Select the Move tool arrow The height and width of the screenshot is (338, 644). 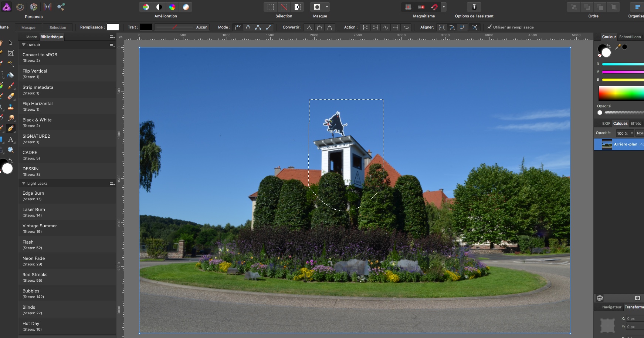[11, 43]
